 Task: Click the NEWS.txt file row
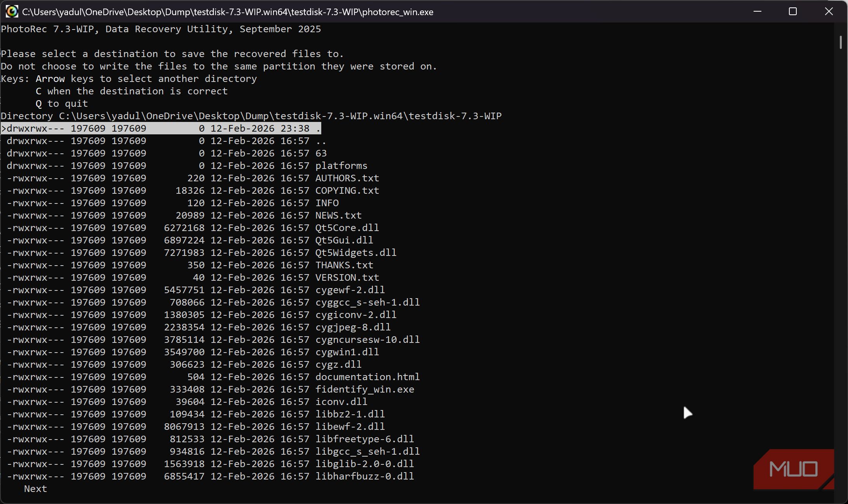pos(184,216)
